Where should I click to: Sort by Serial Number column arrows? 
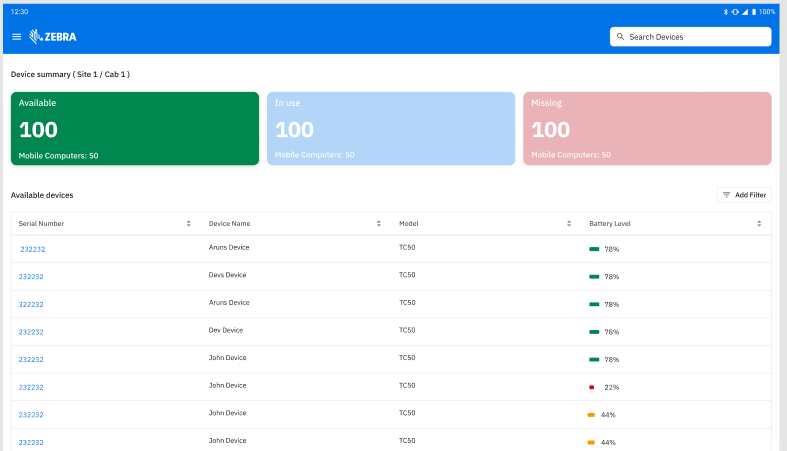coord(188,223)
